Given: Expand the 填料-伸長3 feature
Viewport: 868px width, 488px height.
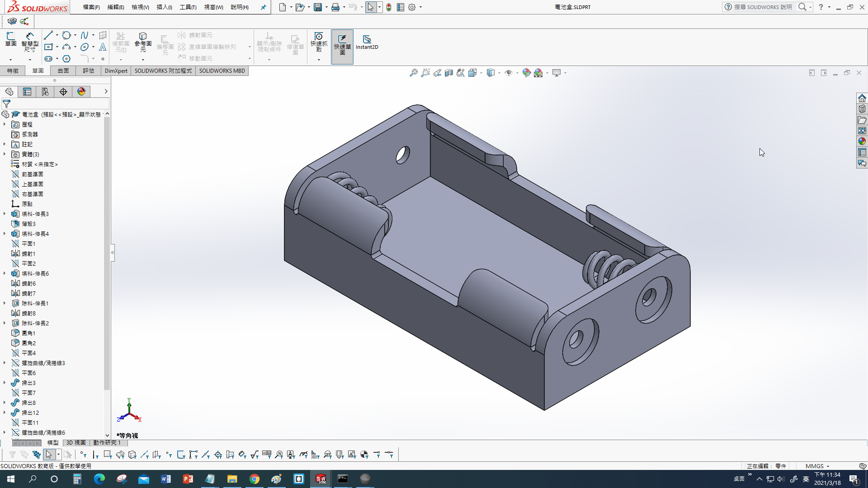Looking at the screenshot, I should pyautogui.click(x=5, y=214).
